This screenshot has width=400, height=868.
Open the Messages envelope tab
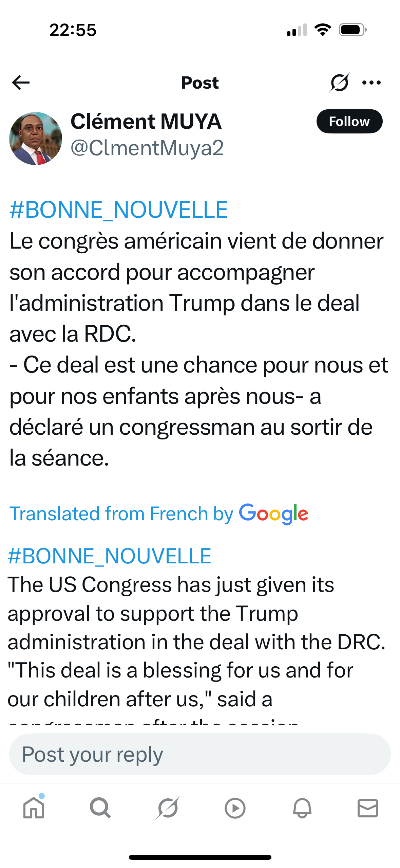coord(368,808)
